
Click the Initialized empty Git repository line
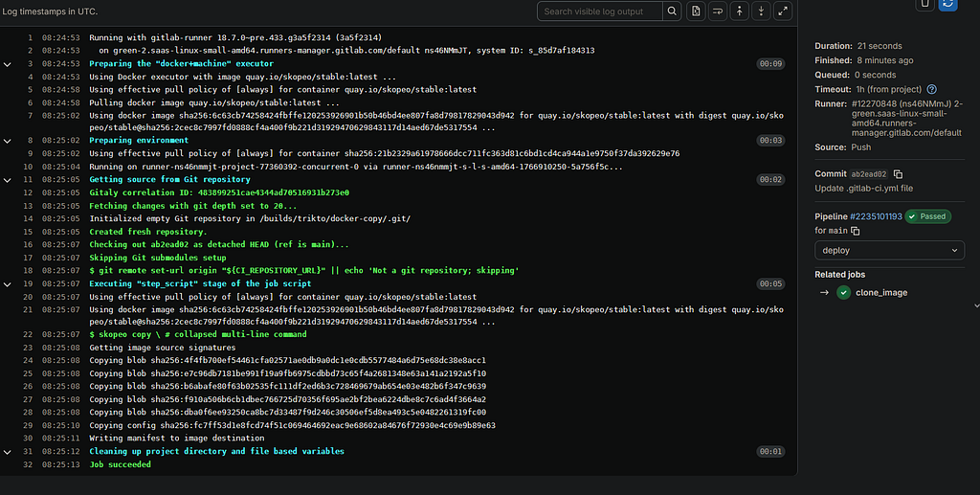250,218
